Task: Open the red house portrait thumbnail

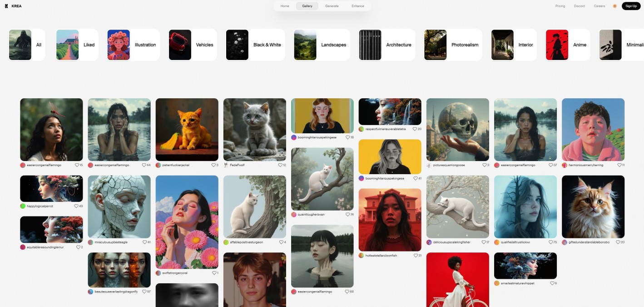Action: (x=390, y=220)
